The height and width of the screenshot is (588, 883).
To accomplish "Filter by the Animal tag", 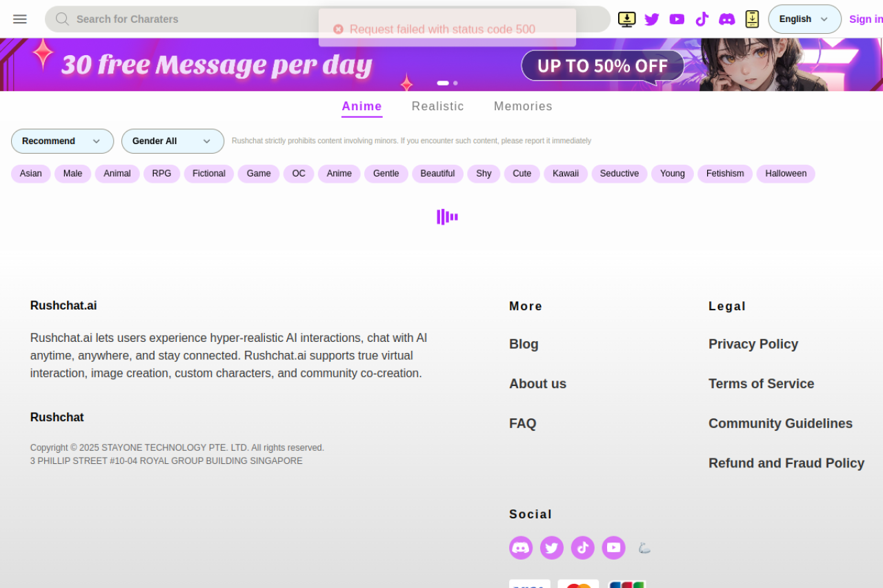I will (x=117, y=174).
